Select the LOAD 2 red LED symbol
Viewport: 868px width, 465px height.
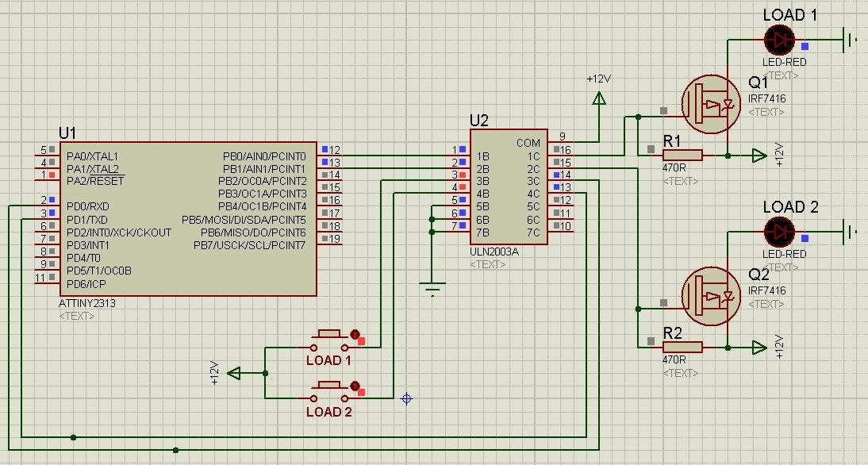779,232
